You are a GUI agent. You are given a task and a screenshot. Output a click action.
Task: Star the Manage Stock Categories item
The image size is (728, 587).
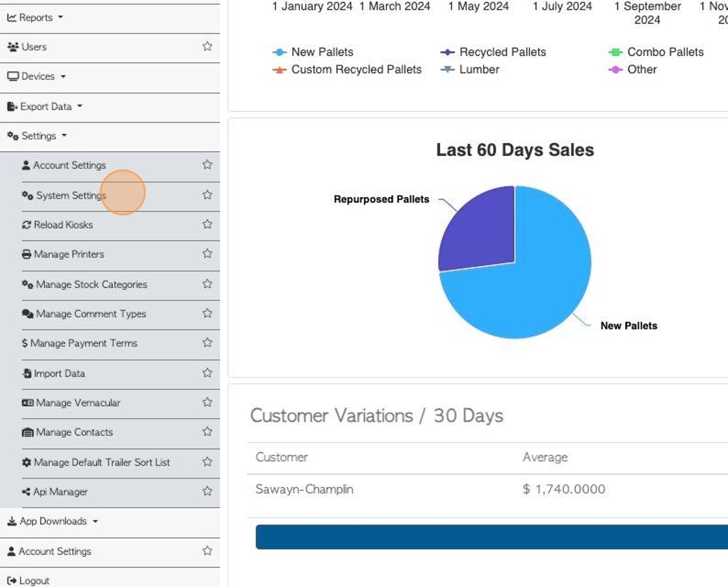pyautogui.click(x=207, y=283)
